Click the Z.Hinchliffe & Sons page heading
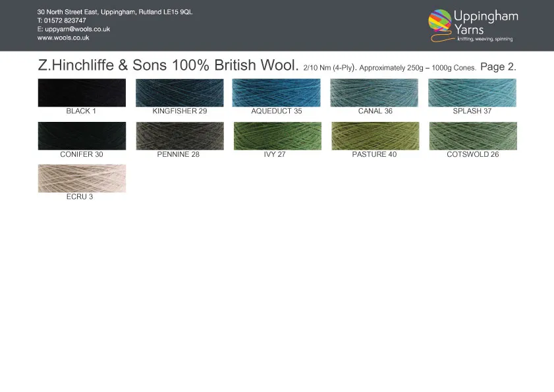The height and width of the screenshot is (392, 554). pos(169,66)
